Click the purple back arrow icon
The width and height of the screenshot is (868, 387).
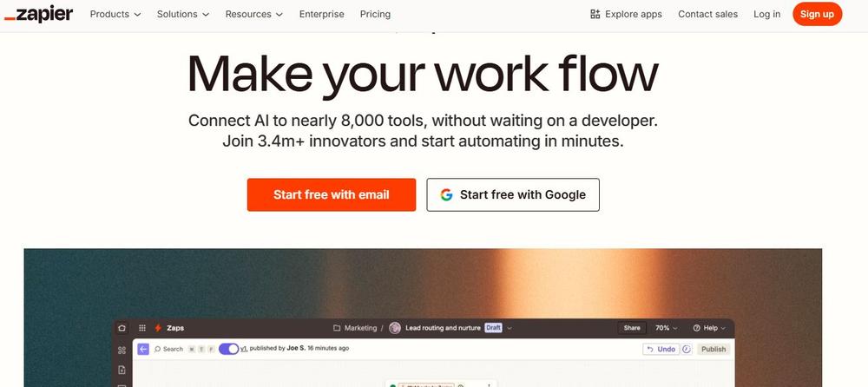coord(143,349)
